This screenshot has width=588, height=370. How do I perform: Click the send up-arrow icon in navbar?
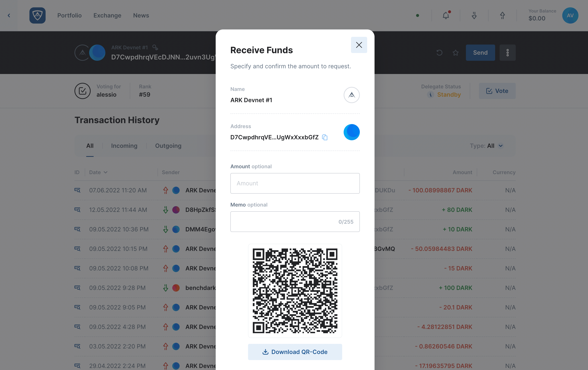click(502, 15)
